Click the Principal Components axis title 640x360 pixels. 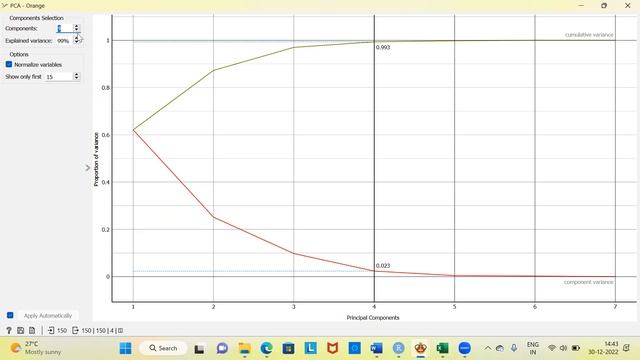(x=373, y=318)
